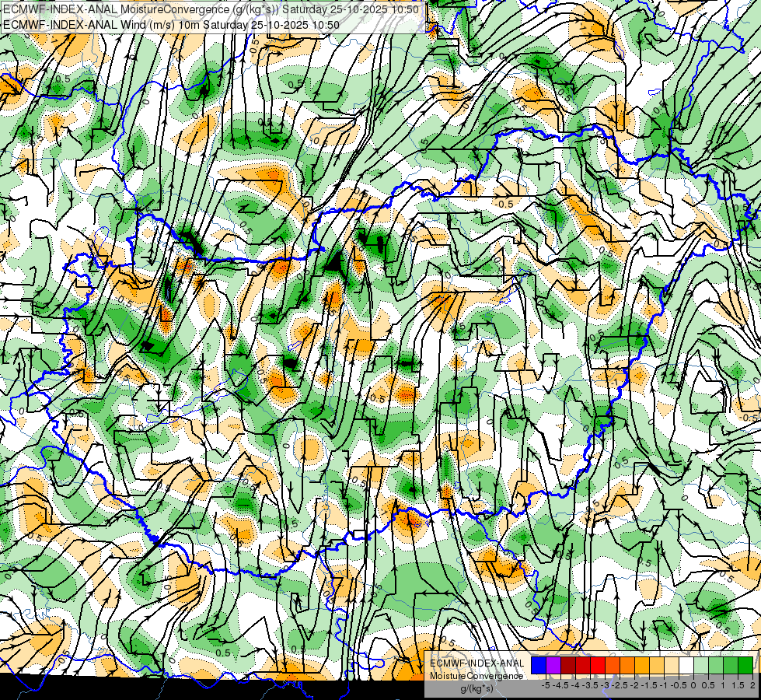Click the purple legend swatch

553,666
